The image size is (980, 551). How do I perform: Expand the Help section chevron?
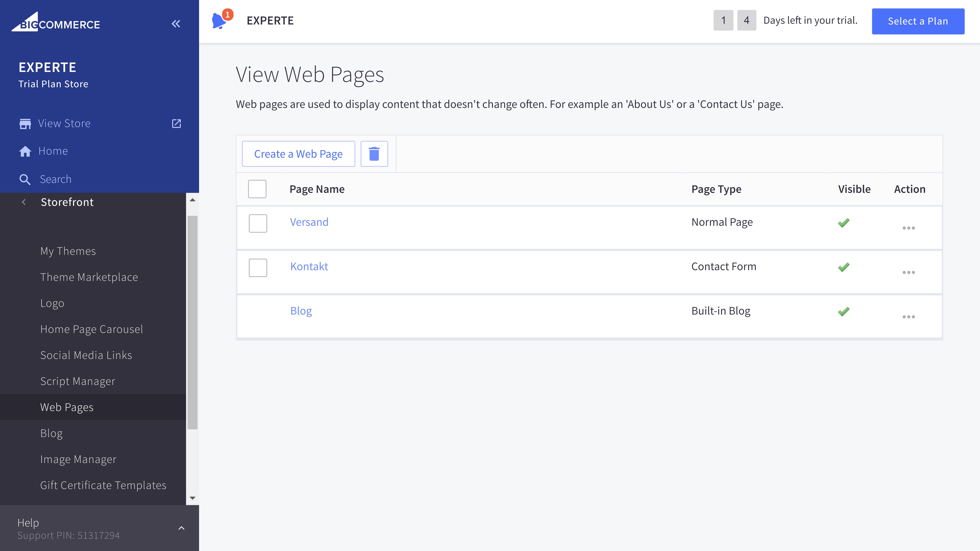point(181,528)
